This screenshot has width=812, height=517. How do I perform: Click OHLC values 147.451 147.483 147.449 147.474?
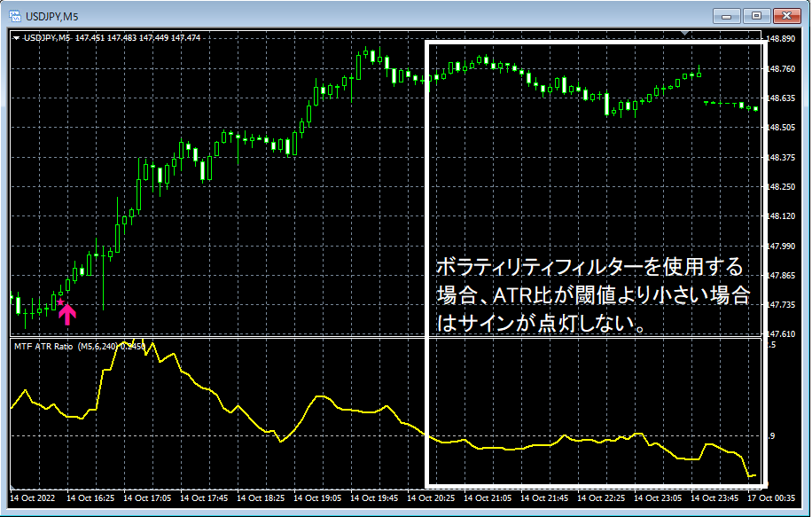tap(137, 38)
